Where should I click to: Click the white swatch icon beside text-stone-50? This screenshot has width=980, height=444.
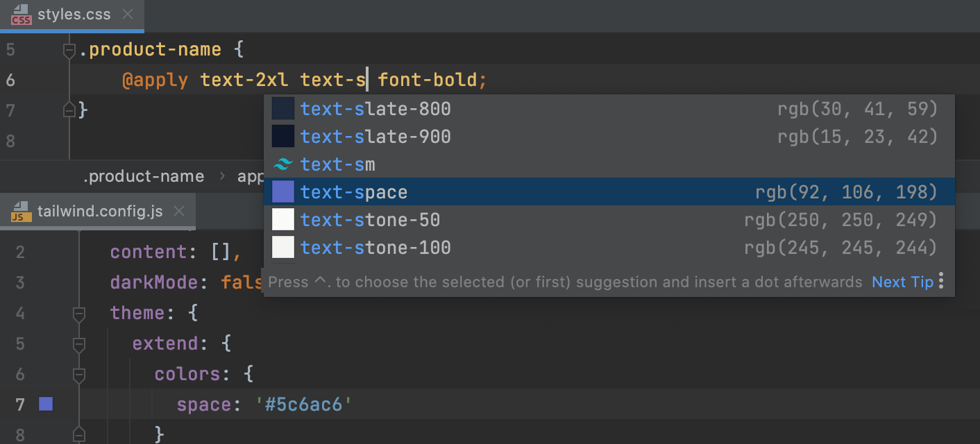(283, 219)
